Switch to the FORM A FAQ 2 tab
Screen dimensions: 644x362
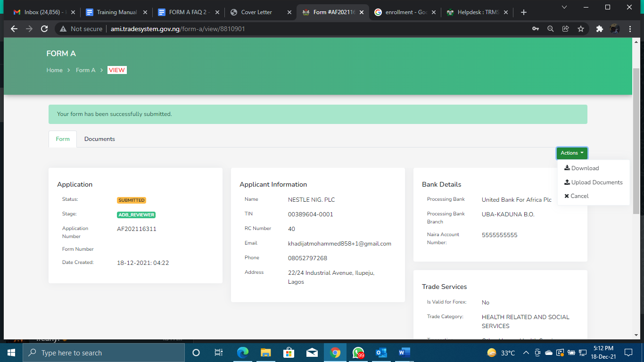click(188, 12)
